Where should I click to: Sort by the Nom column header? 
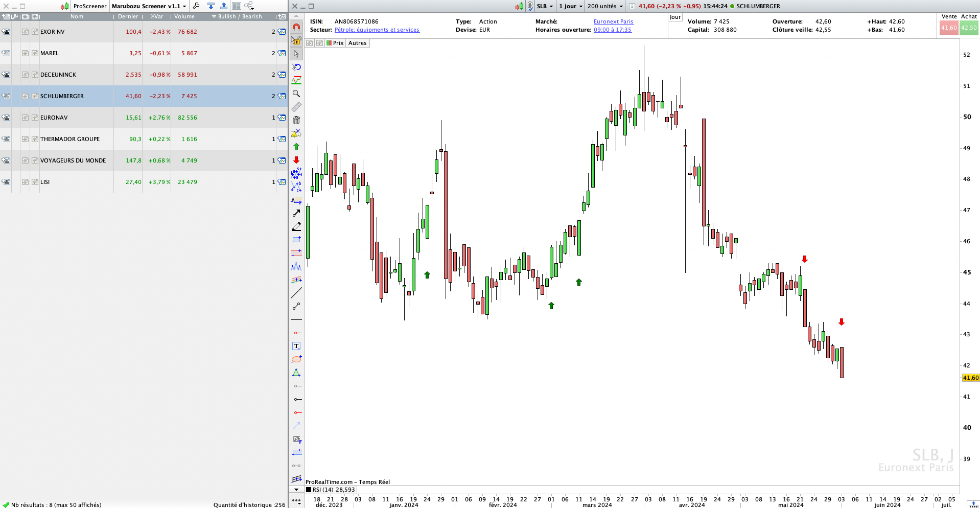(77, 16)
